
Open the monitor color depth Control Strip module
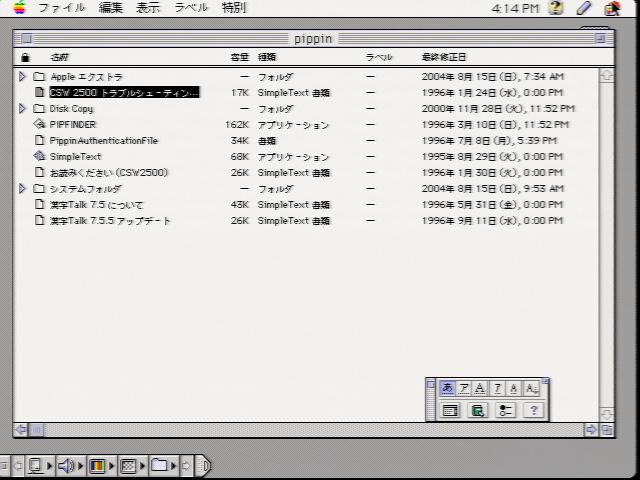tap(97, 465)
